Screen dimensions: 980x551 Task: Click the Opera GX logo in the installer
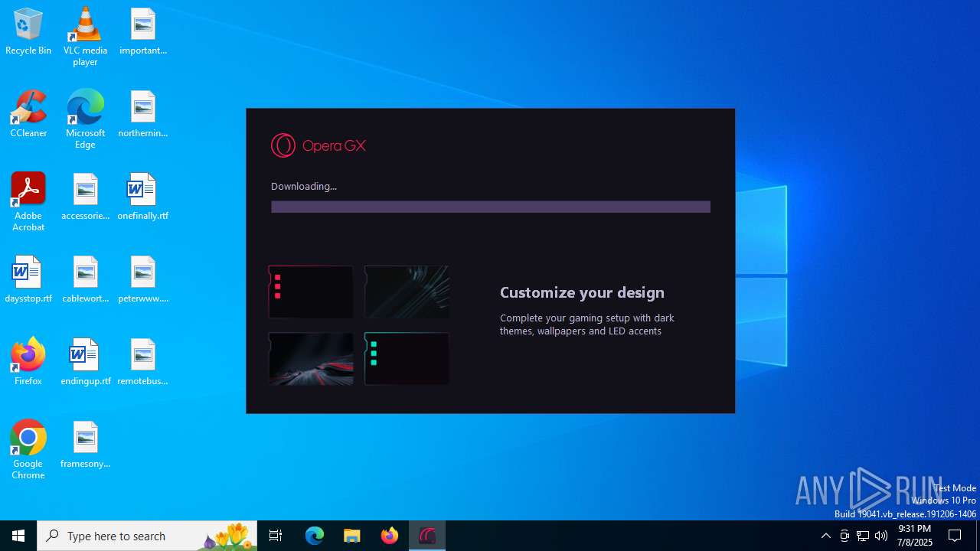point(318,145)
